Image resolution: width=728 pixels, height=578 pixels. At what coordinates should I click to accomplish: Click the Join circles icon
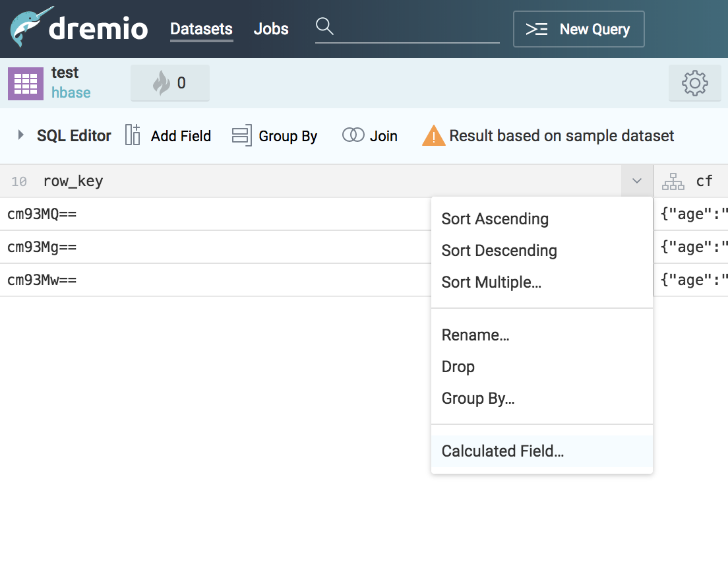353,135
